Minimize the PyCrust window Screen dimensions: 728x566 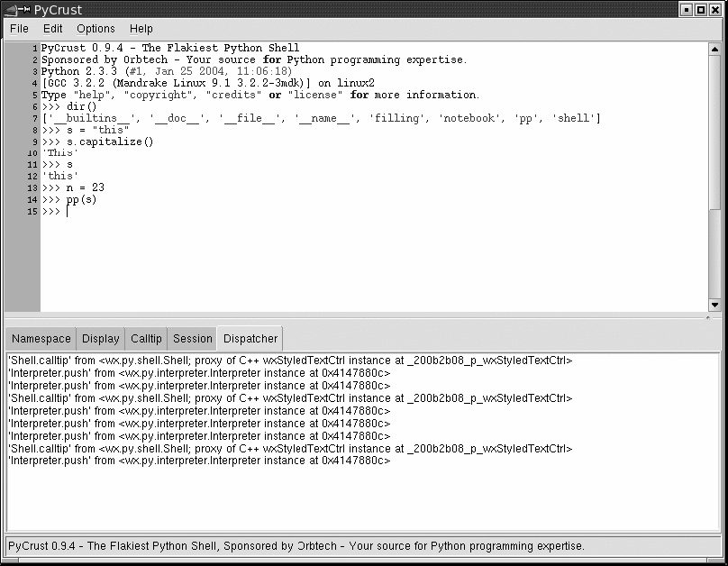tap(686, 9)
